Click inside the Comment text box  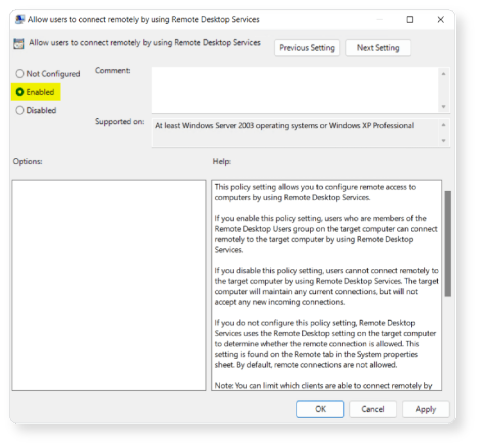[295, 90]
